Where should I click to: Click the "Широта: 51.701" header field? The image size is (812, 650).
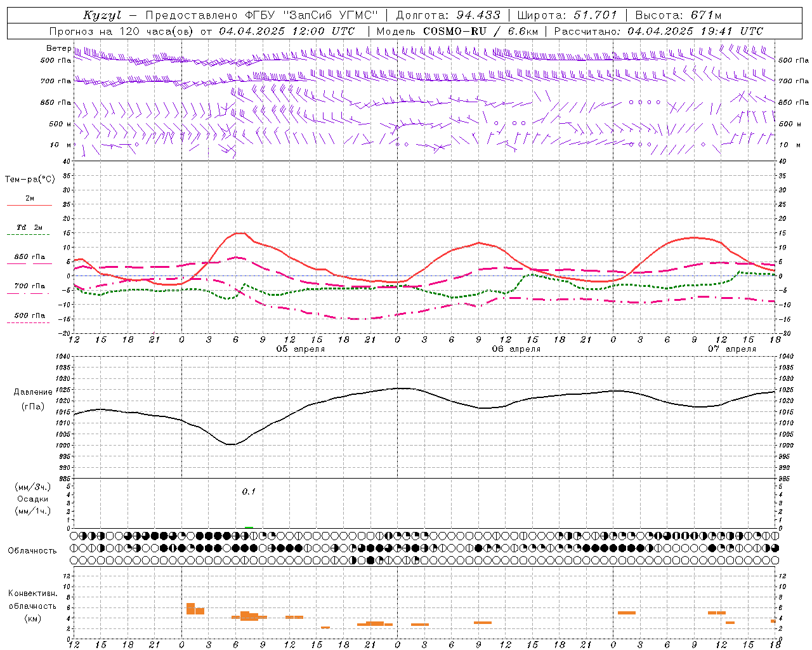point(566,15)
